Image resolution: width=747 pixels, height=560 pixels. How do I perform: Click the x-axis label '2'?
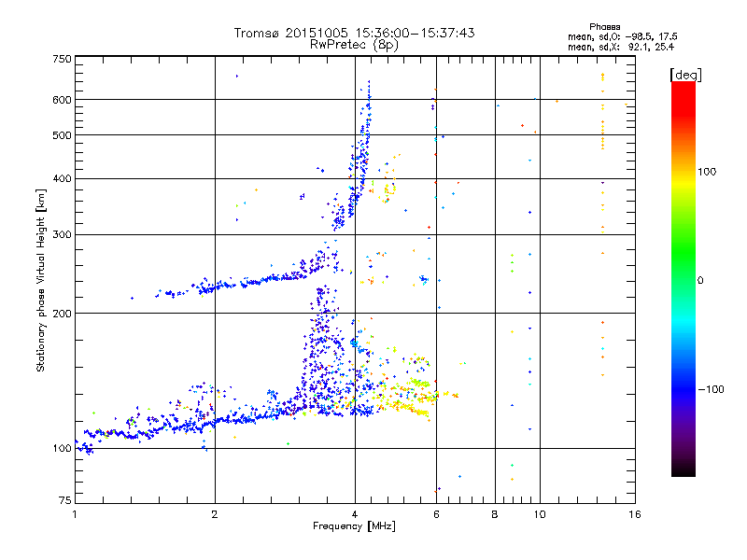click(215, 514)
